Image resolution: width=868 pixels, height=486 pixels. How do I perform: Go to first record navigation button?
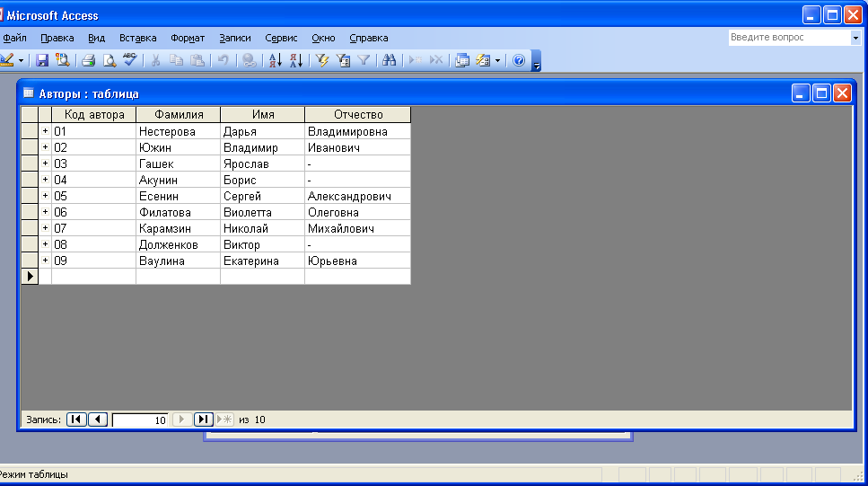(x=76, y=420)
